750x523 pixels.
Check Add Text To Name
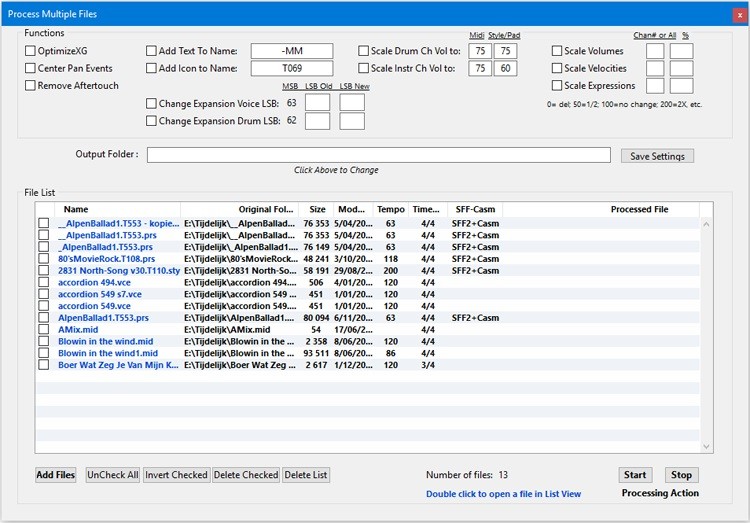tap(151, 51)
